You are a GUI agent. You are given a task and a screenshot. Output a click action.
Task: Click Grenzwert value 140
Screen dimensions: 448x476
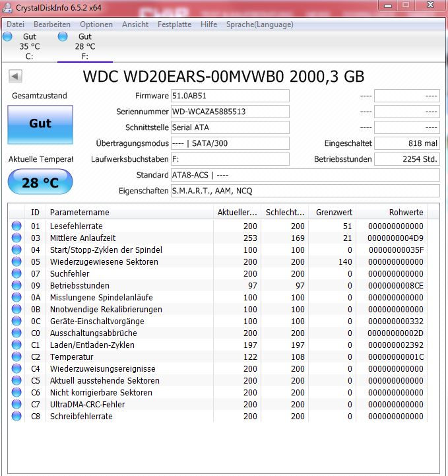pyautogui.click(x=345, y=261)
